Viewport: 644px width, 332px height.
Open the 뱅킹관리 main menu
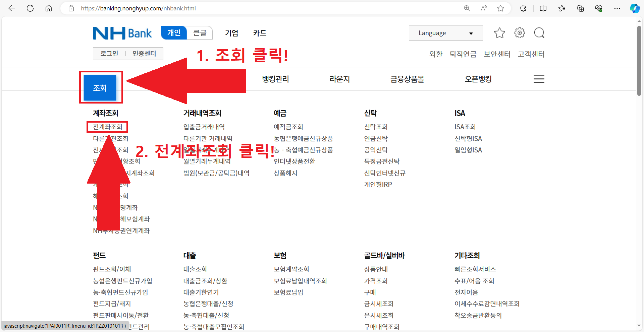[275, 79]
